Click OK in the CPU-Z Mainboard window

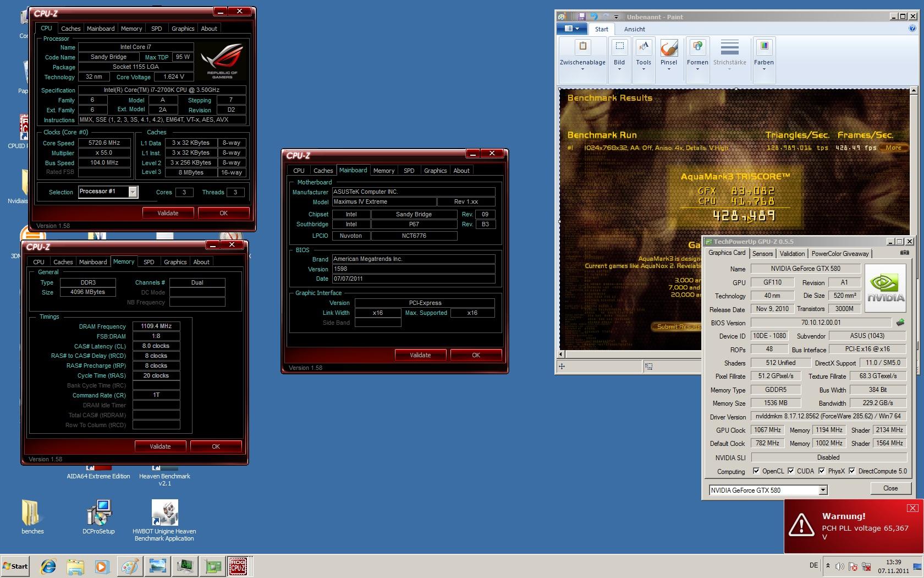tap(476, 355)
